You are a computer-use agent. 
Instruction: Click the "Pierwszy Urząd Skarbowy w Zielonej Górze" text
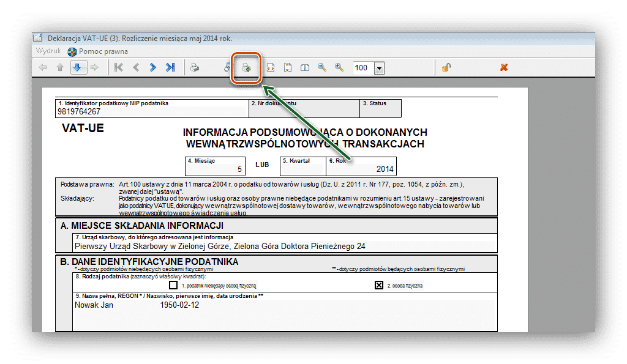tap(152, 246)
